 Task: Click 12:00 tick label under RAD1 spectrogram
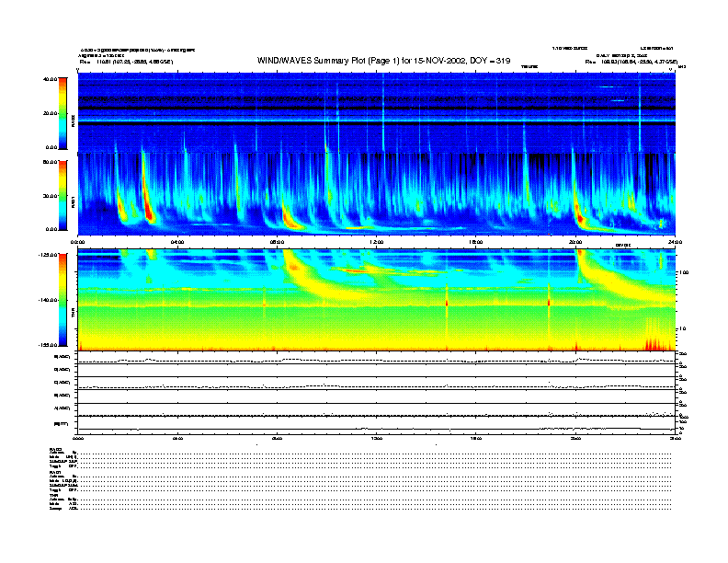(x=377, y=242)
